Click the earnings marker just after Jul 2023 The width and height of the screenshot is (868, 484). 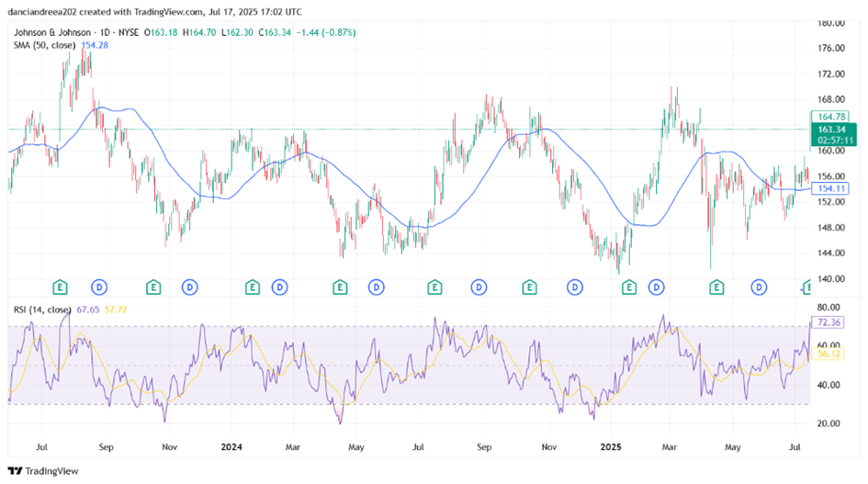(61, 287)
